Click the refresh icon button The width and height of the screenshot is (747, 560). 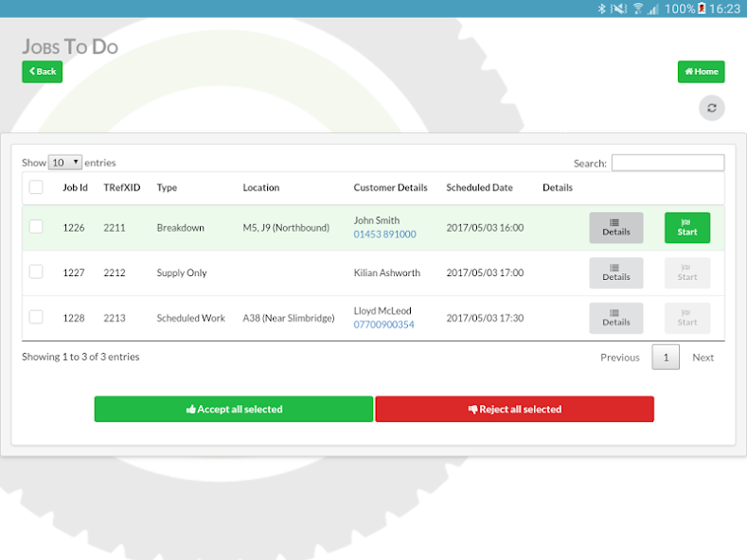pyautogui.click(x=711, y=108)
